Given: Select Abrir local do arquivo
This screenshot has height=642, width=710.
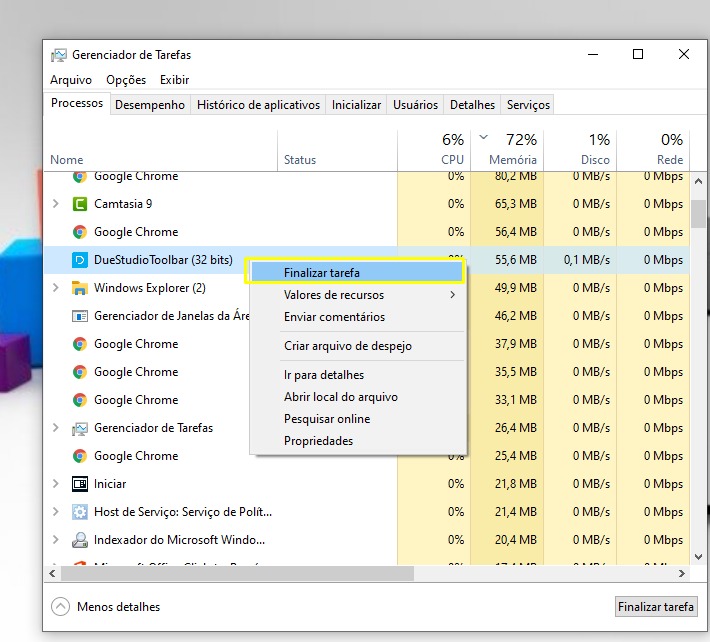Looking at the screenshot, I should [357, 397].
